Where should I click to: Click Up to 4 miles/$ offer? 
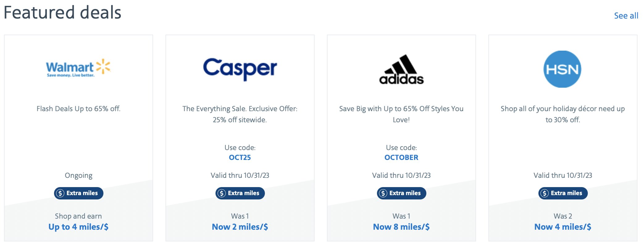point(78,227)
